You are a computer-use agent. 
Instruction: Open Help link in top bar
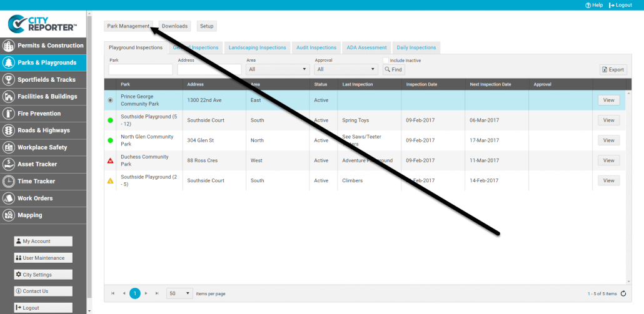pyautogui.click(x=594, y=5)
